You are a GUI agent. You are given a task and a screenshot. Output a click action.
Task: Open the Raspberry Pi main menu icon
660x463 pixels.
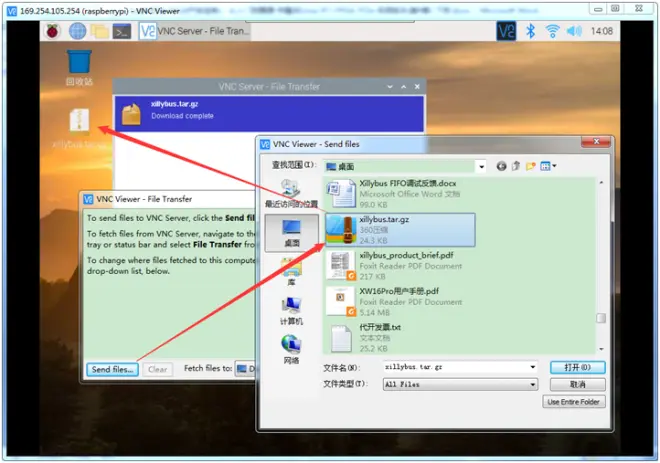coord(53,31)
